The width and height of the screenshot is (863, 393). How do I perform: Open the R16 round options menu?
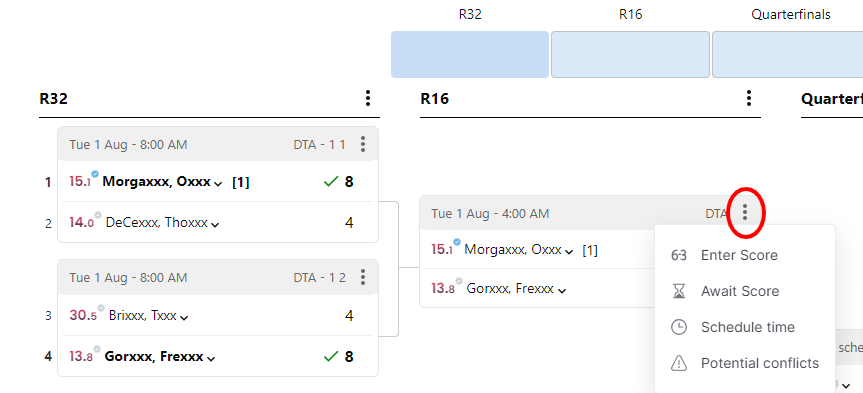click(x=749, y=99)
